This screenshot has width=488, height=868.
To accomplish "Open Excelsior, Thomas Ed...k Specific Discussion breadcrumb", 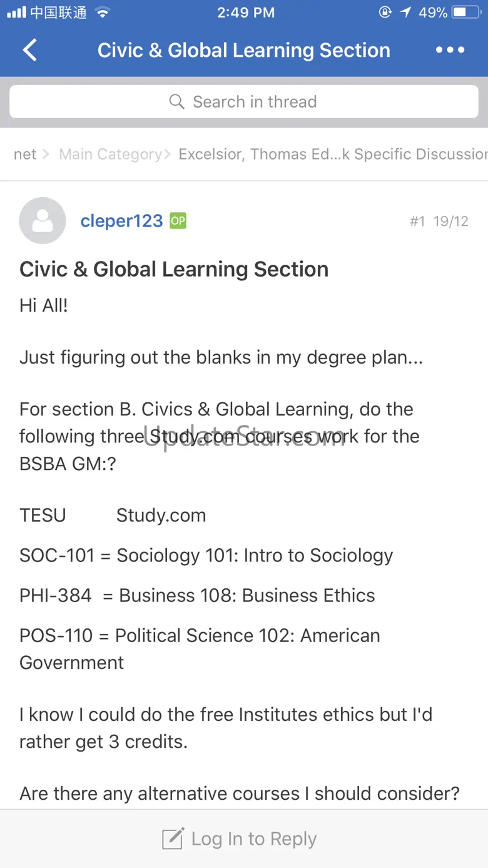I will coord(333,154).
